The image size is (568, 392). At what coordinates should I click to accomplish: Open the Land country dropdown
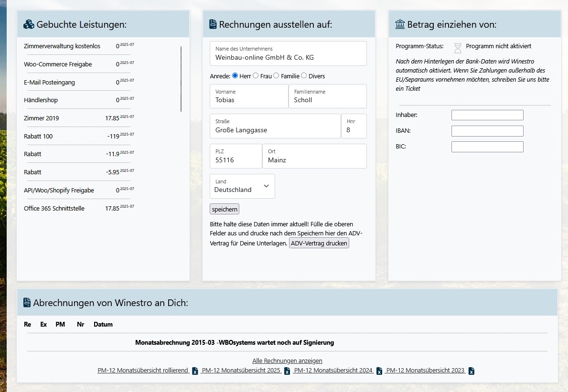point(242,186)
